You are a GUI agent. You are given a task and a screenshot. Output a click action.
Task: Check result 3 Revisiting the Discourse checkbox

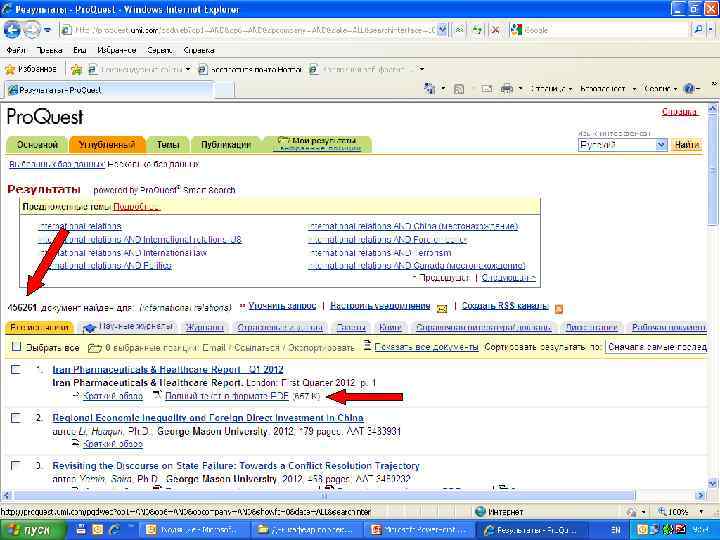pos(16,466)
